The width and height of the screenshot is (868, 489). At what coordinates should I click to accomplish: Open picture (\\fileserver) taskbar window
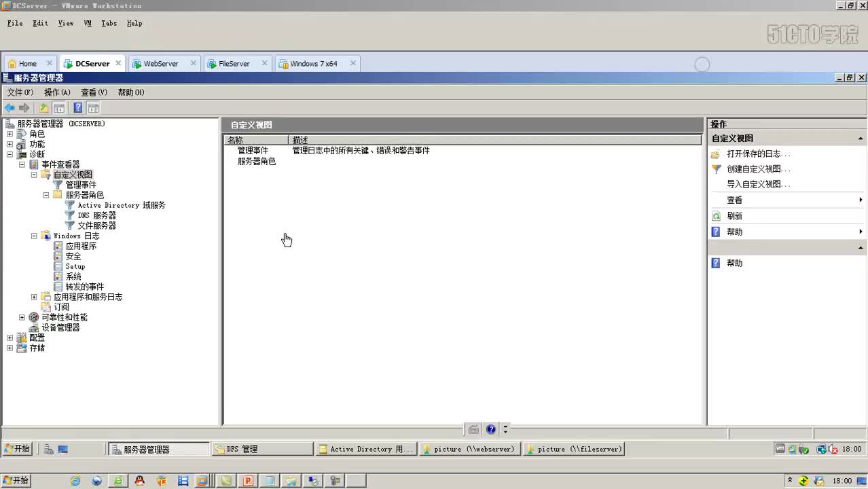[x=574, y=449]
